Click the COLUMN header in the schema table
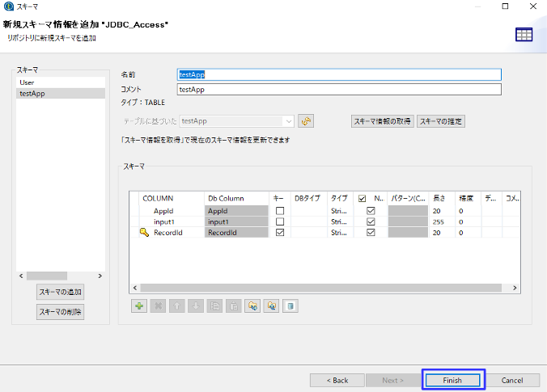547x392 pixels. pos(172,198)
